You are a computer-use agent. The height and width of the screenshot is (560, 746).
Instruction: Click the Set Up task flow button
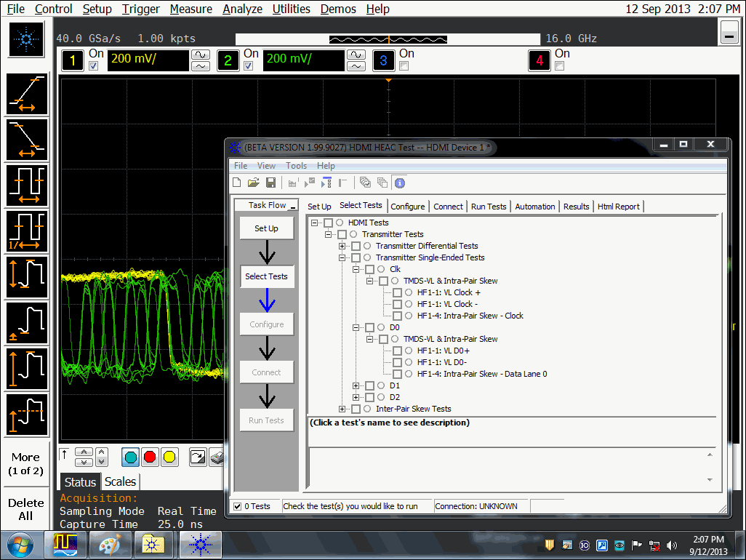tap(266, 228)
